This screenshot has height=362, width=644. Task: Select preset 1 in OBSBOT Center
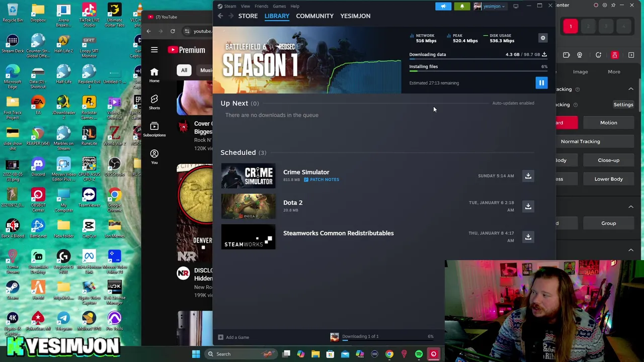tap(571, 27)
